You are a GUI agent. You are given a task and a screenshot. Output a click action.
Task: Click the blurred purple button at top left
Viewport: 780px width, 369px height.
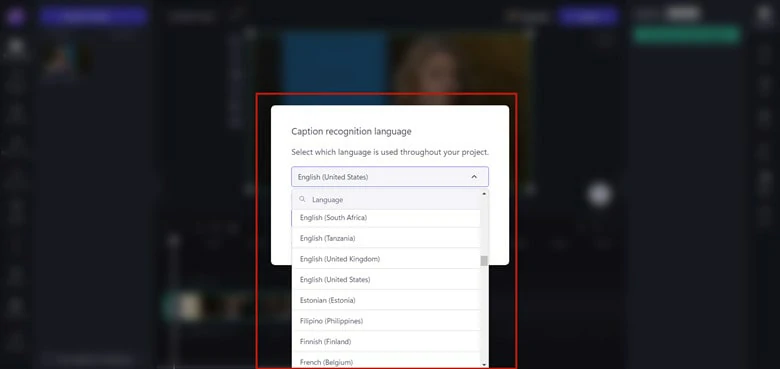(x=94, y=15)
